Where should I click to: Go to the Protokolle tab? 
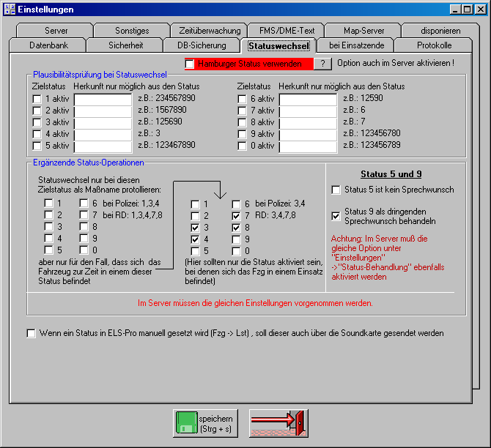tap(434, 45)
